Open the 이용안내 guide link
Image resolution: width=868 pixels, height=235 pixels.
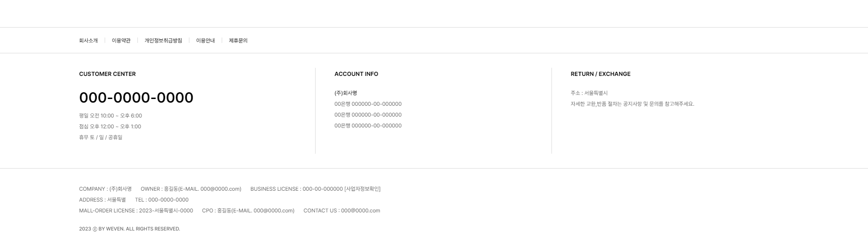tap(205, 41)
